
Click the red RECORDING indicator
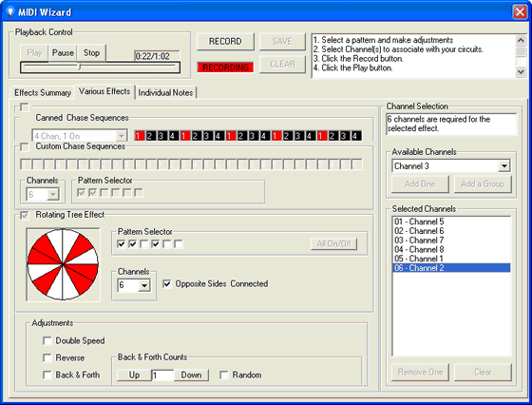(x=226, y=67)
